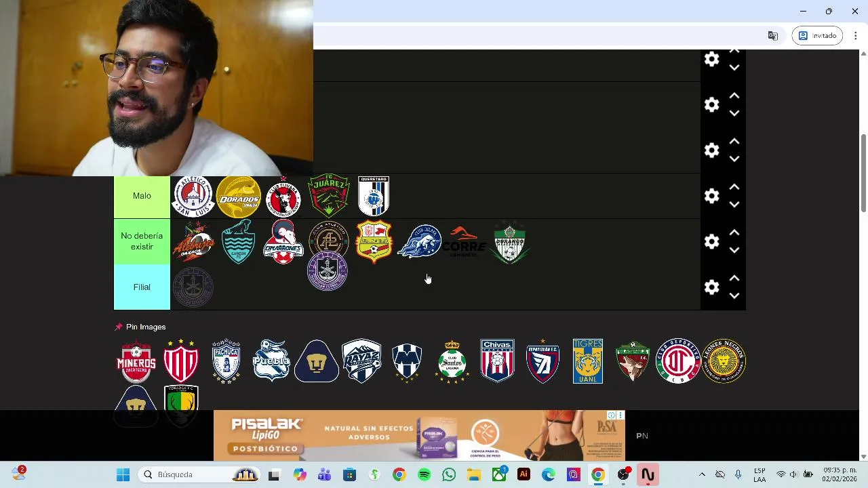Open settings gear for No debería existir row
Viewport: 868px width, 488px height.
(x=711, y=241)
